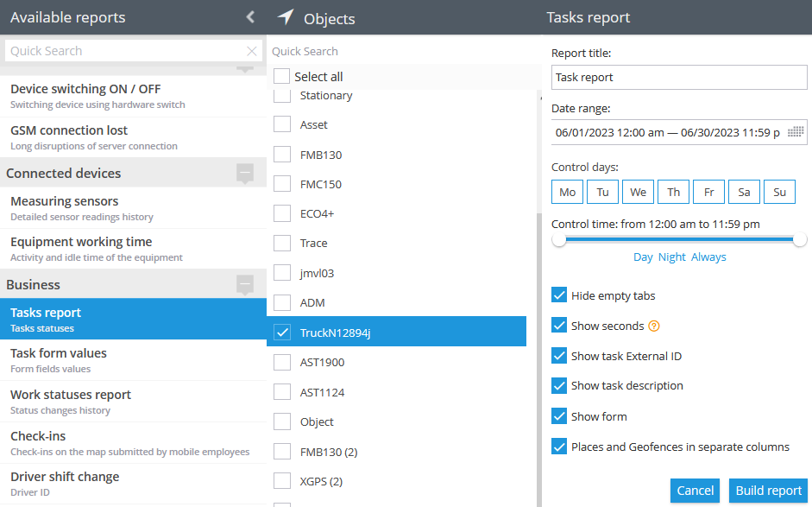Set control time to Day
This screenshot has height=507, width=812.
point(643,257)
